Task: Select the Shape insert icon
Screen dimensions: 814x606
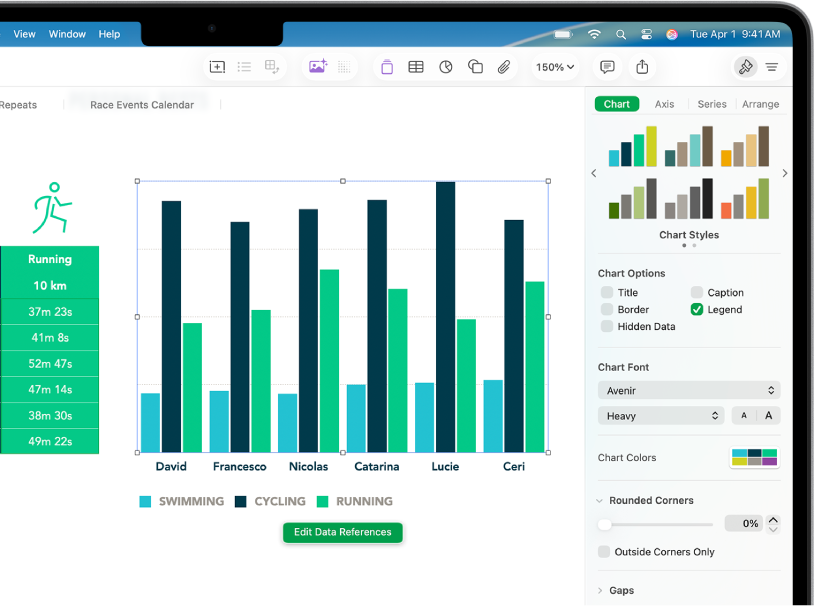Action: (476, 66)
